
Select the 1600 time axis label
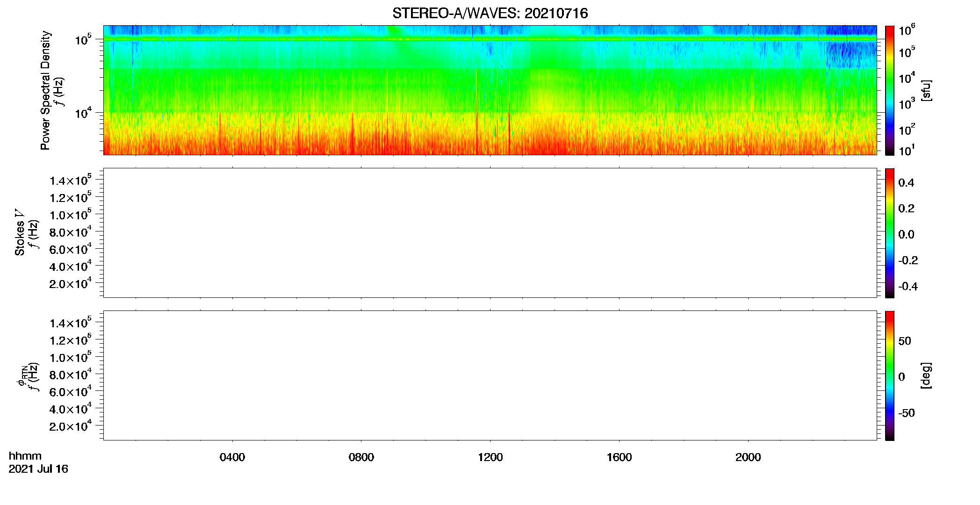pos(619,457)
